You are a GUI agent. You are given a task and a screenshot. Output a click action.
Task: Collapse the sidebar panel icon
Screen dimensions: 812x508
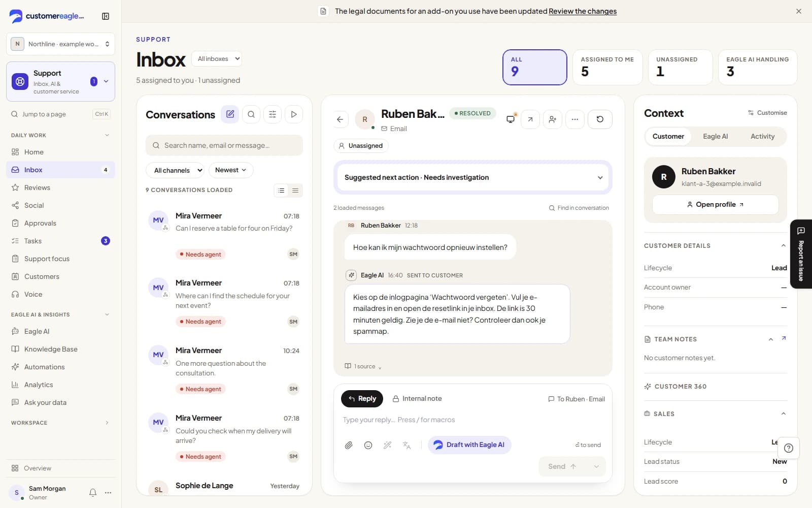[x=106, y=16]
